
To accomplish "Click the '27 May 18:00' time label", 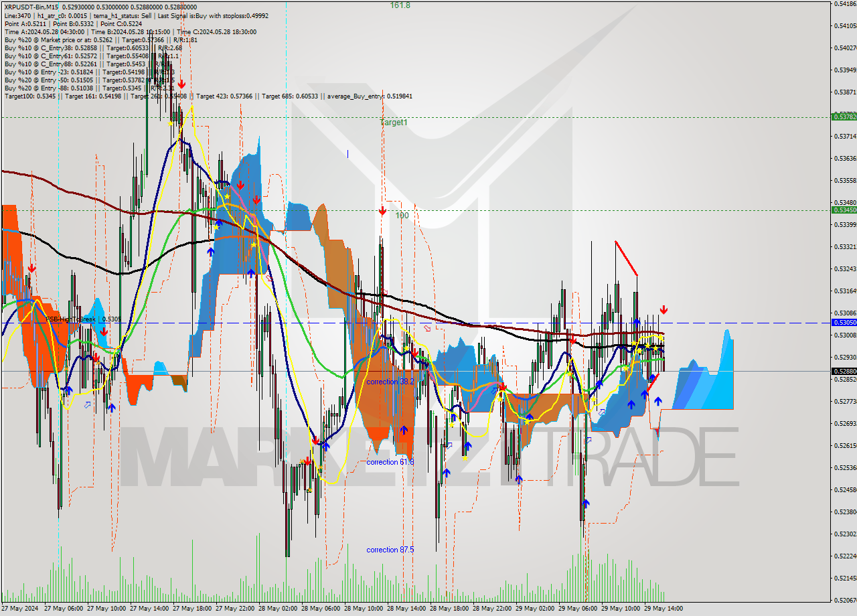I will coord(192,609).
